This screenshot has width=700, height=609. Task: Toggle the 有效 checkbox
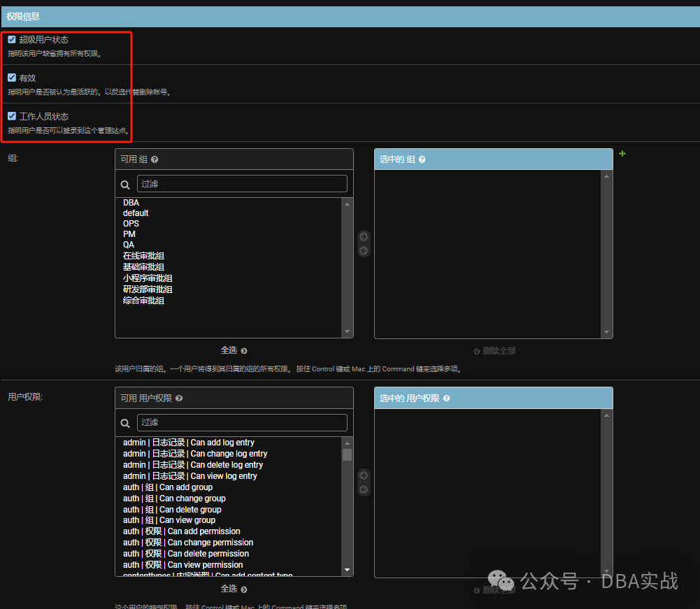[x=12, y=78]
